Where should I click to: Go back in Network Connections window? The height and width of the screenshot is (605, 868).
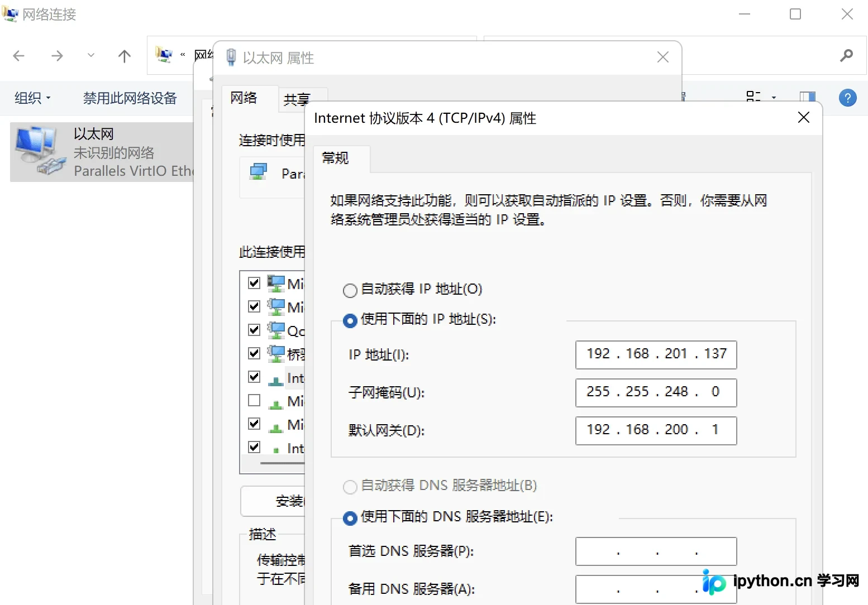point(19,56)
